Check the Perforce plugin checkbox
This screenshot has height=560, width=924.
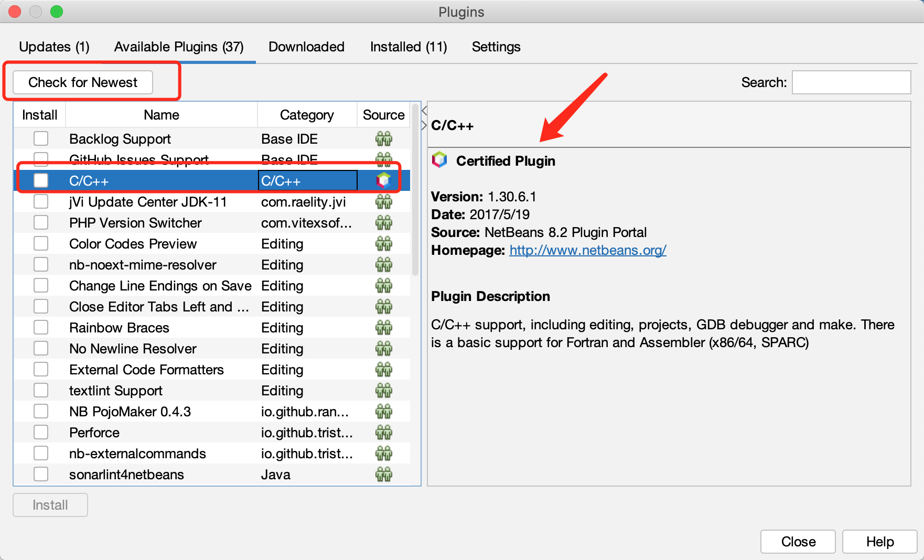tap(41, 432)
